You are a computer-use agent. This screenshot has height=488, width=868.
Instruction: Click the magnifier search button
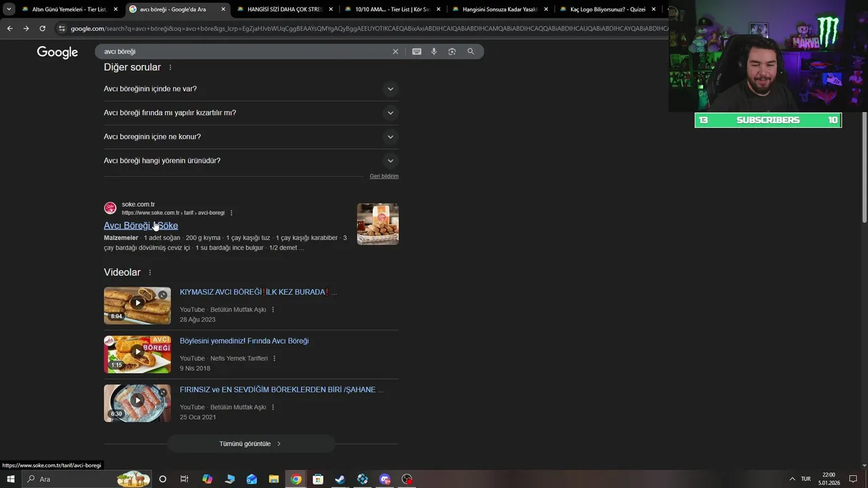pos(471,52)
